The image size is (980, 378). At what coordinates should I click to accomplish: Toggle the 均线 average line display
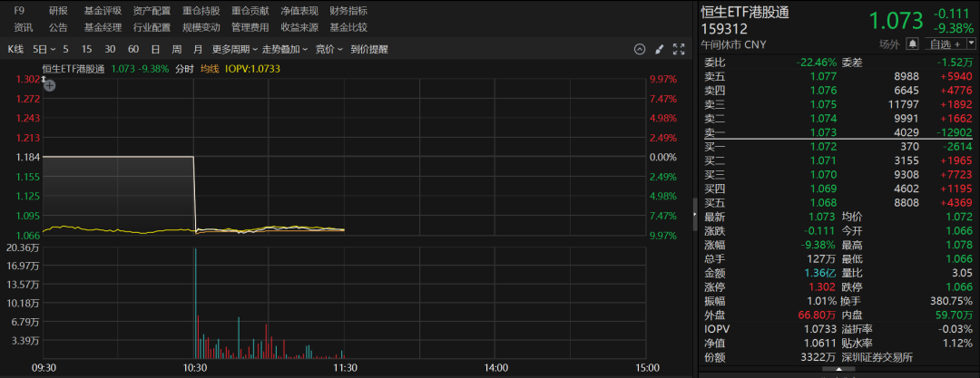[210, 69]
